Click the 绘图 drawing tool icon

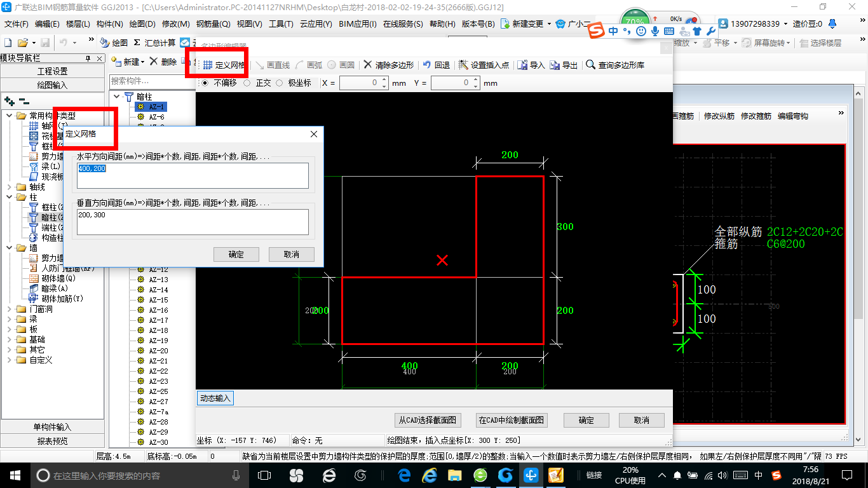[114, 43]
